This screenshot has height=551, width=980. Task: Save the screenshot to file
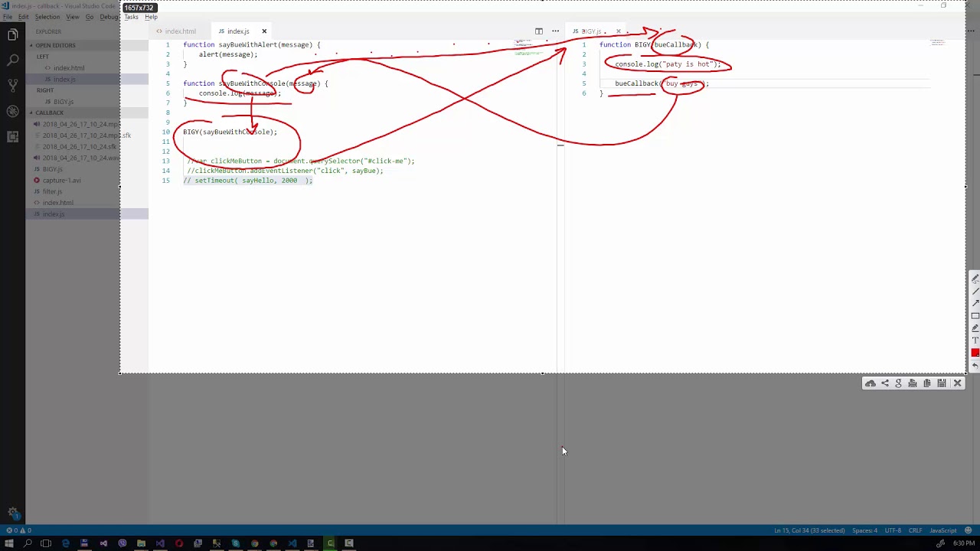[x=942, y=383]
